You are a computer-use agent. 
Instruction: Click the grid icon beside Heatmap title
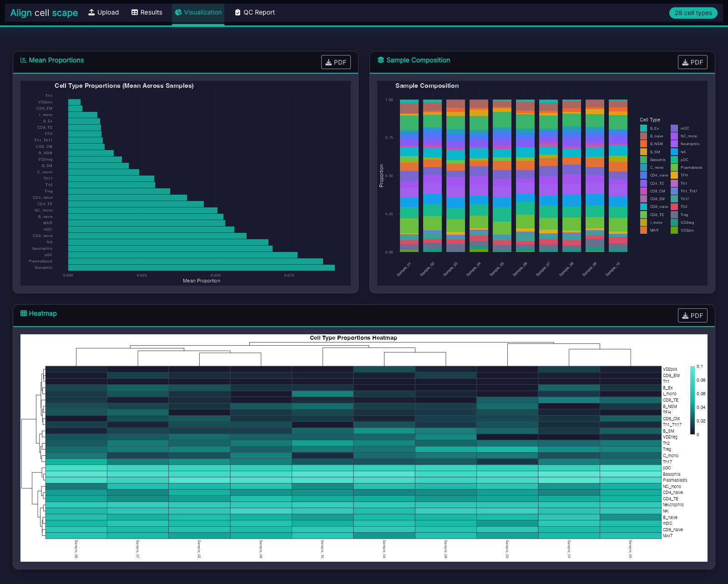tap(23, 313)
